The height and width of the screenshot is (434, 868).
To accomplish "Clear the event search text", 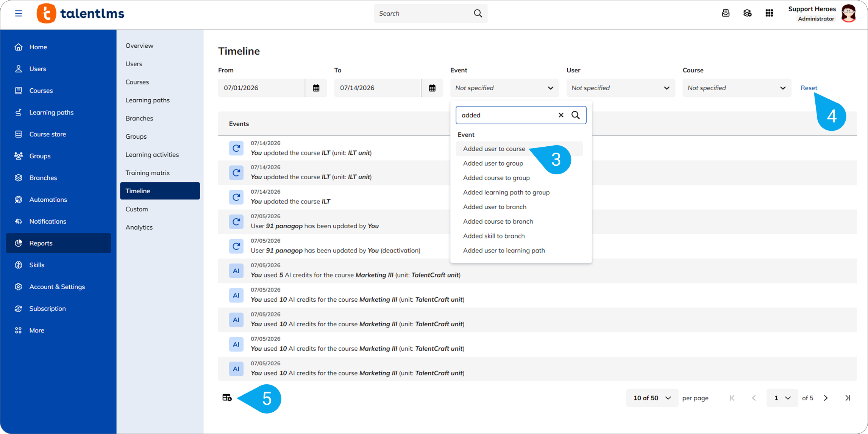I will click(561, 115).
